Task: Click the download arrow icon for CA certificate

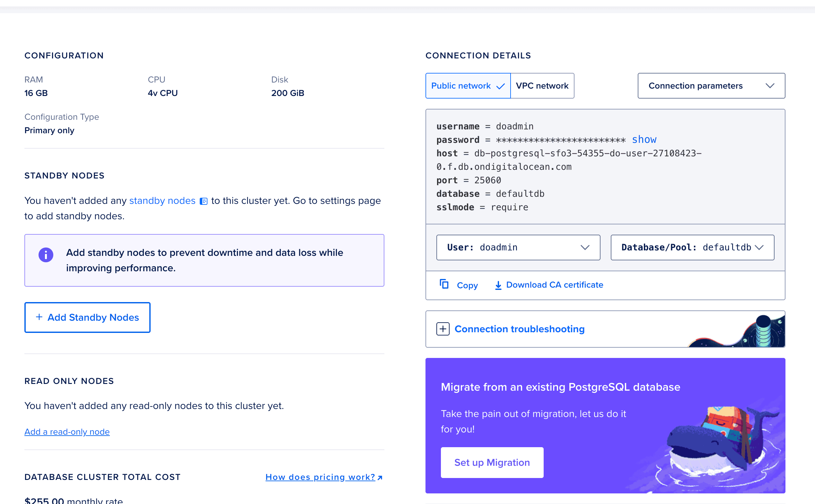Action: pyautogui.click(x=498, y=285)
